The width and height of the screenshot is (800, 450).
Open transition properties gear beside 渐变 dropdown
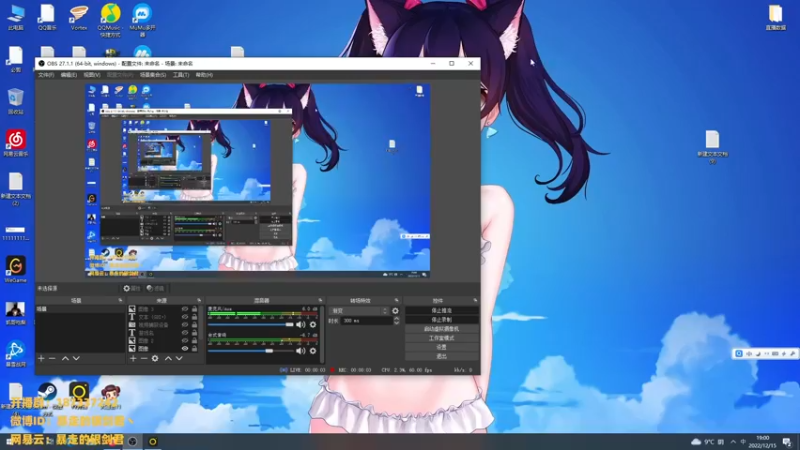pos(395,311)
